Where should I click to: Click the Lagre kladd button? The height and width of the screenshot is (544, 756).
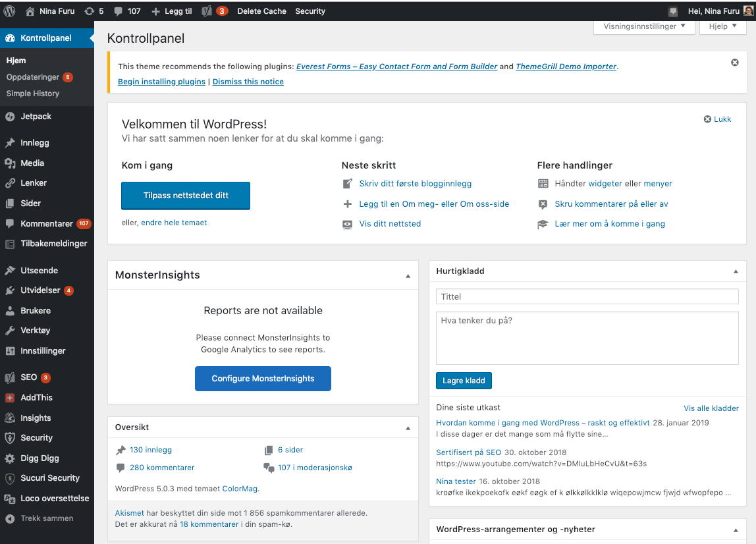[464, 381]
